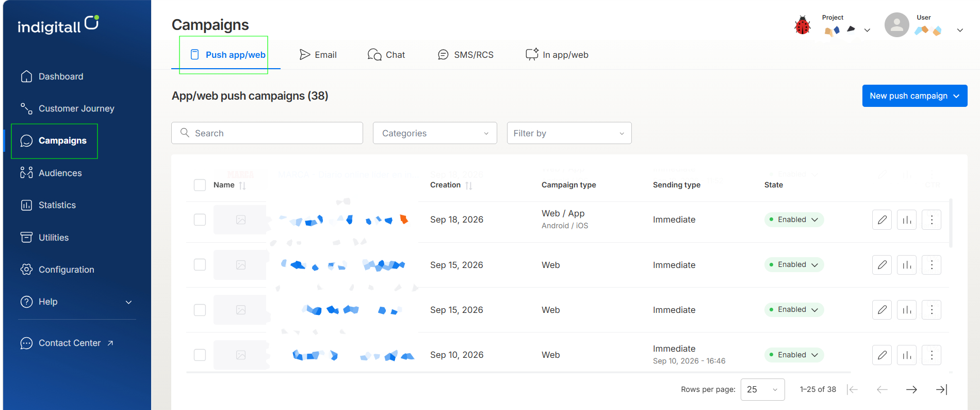Click the user profile avatar
Viewport: 980px width, 410px height.
pyautogui.click(x=897, y=25)
